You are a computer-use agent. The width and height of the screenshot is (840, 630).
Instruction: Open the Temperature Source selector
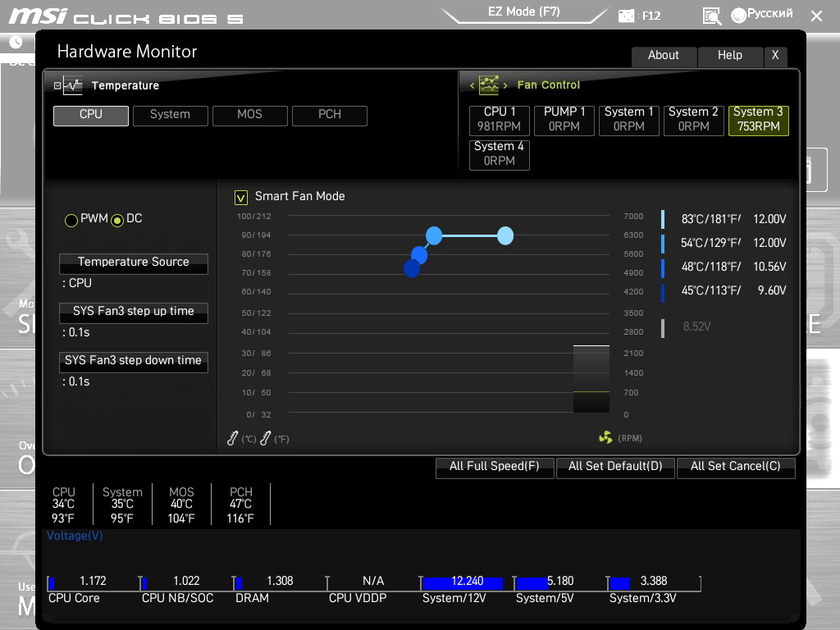coord(134,263)
